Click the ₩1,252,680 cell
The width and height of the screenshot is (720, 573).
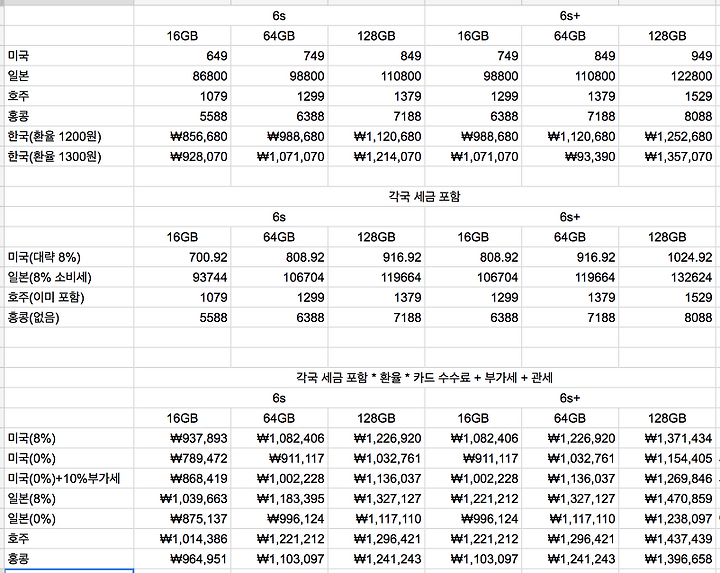point(669,136)
